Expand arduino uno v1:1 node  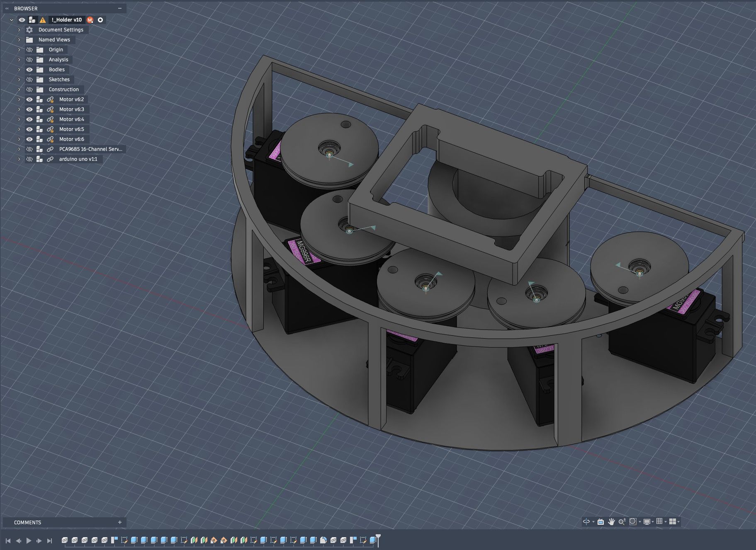coord(19,159)
